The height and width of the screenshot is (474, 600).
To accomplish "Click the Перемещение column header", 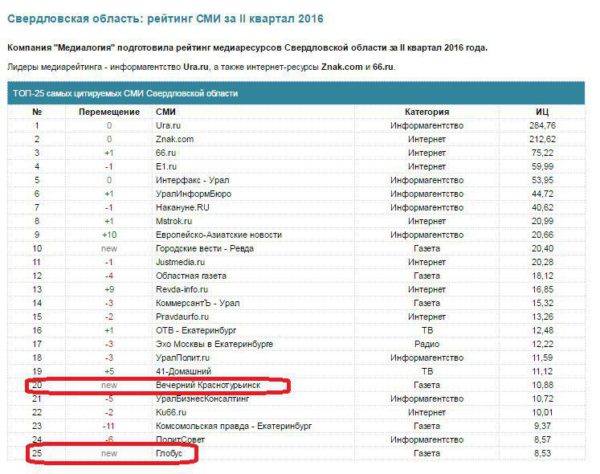I will point(109,110).
